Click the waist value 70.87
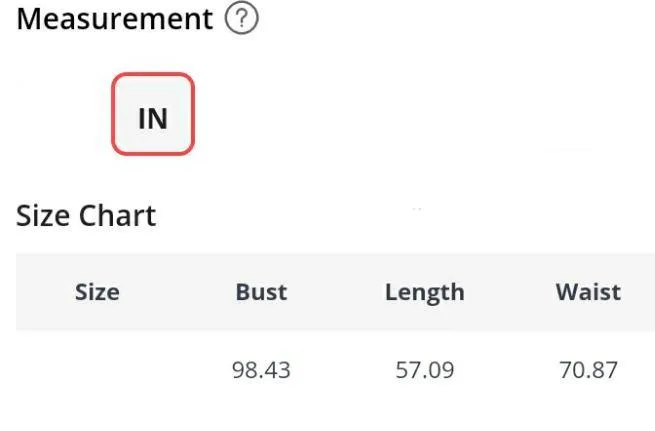655x431 pixels. (588, 370)
